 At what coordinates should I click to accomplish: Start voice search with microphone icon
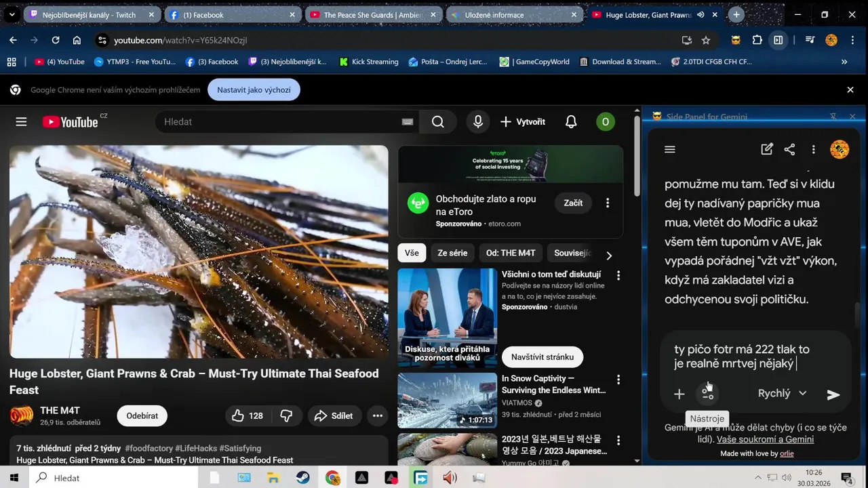click(478, 122)
